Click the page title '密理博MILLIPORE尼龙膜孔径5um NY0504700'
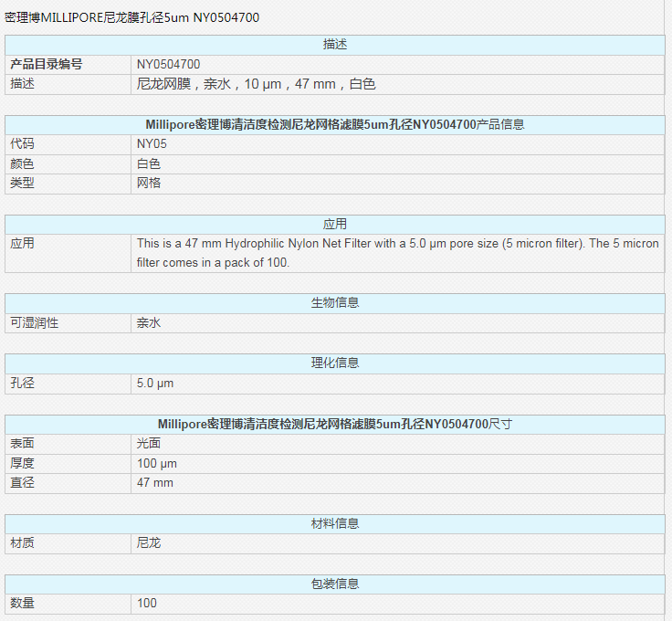The width and height of the screenshot is (672, 621). point(132,17)
